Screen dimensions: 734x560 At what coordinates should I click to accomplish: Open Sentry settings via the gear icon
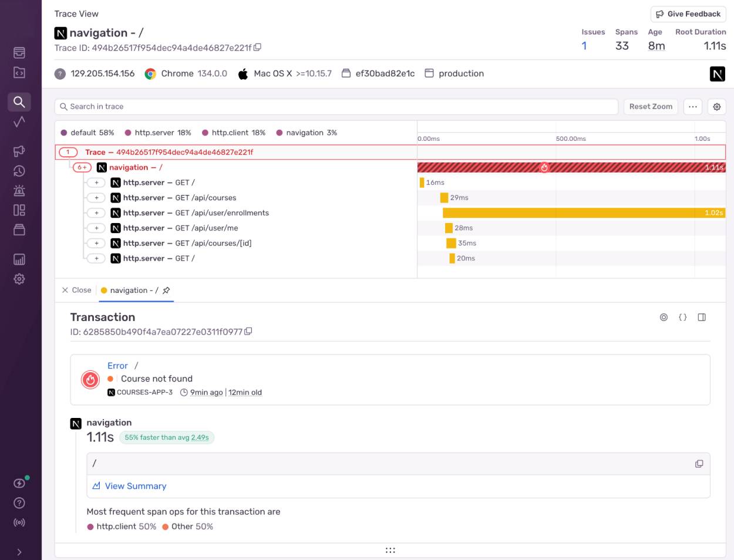click(x=19, y=279)
